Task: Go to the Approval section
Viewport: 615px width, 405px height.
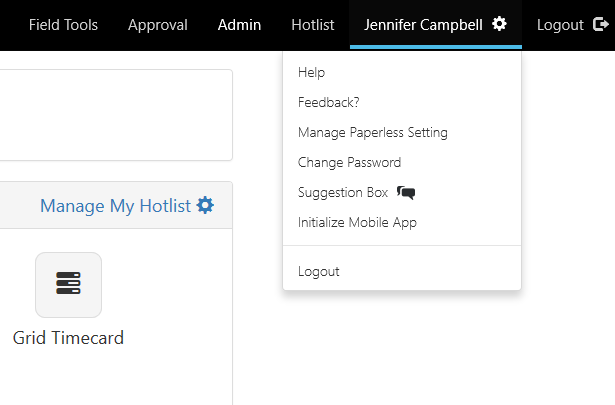Action: pos(158,24)
